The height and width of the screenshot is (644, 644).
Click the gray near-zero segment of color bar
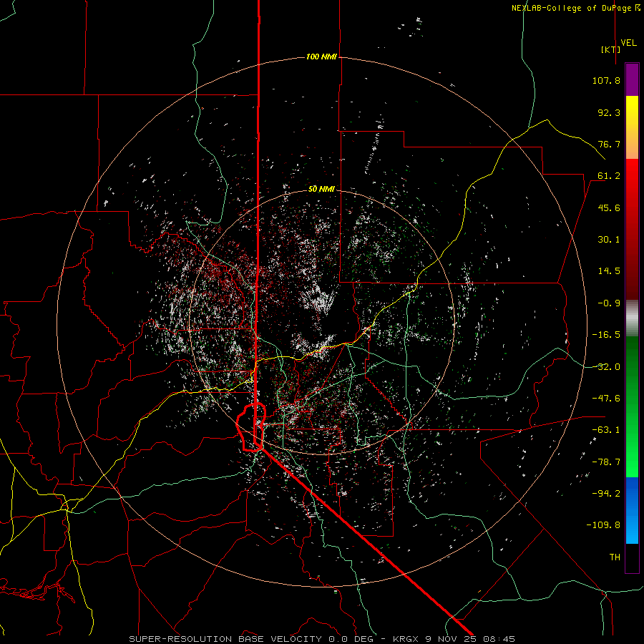632,318
